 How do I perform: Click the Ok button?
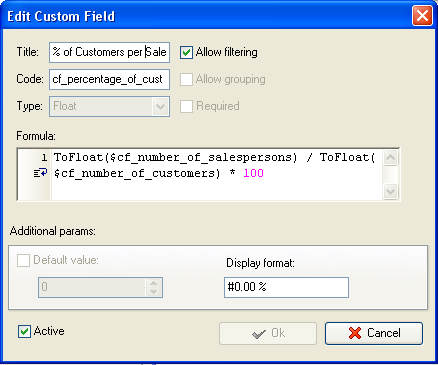[268, 333]
